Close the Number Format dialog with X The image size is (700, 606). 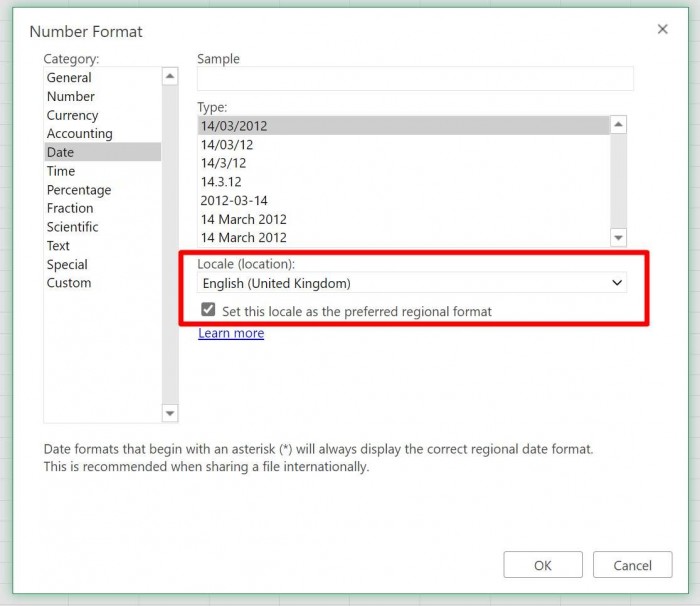[662, 29]
